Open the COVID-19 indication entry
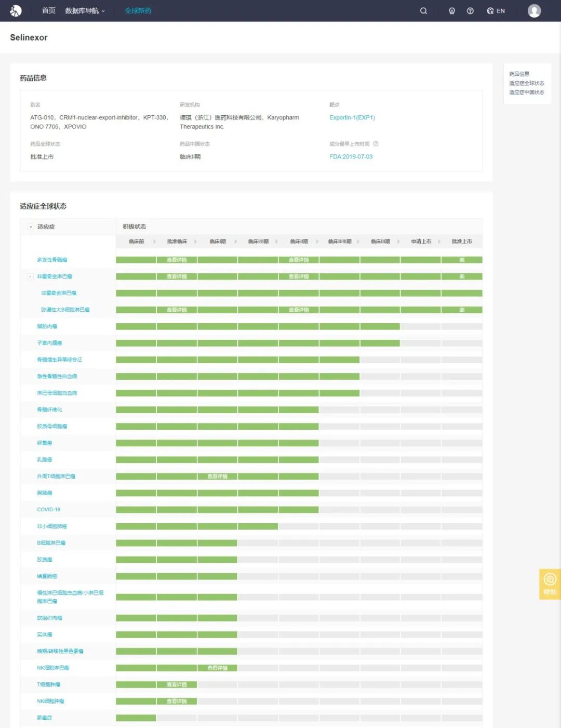561x728 pixels. [x=48, y=510]
